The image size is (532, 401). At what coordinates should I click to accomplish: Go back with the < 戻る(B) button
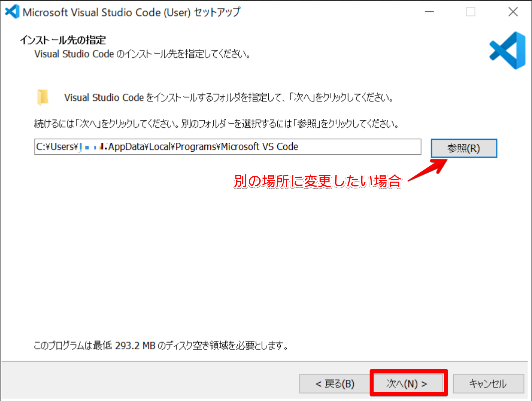335,384
